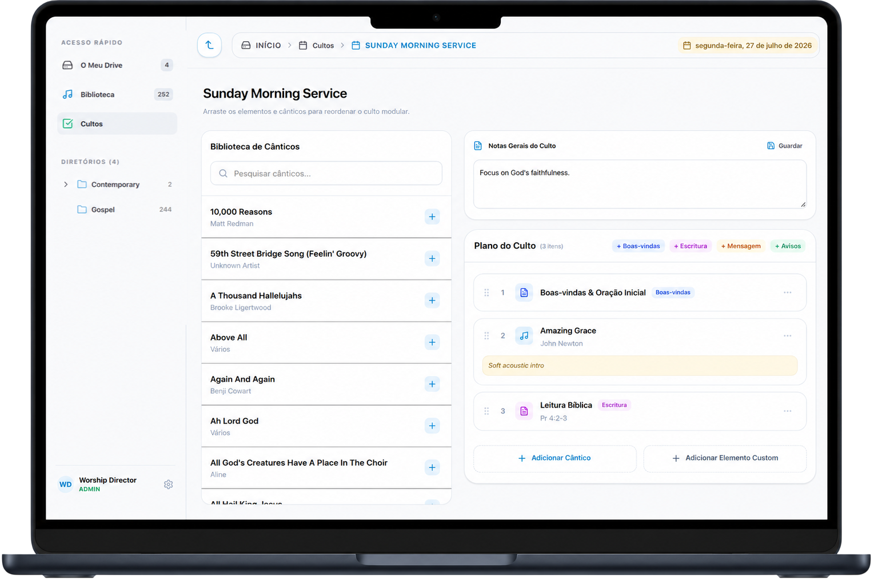This screenshot has width=874, height=588.
Task: Open three-dot menu for Boas-vindas & Oração Inicial
Action: point(787,293)
